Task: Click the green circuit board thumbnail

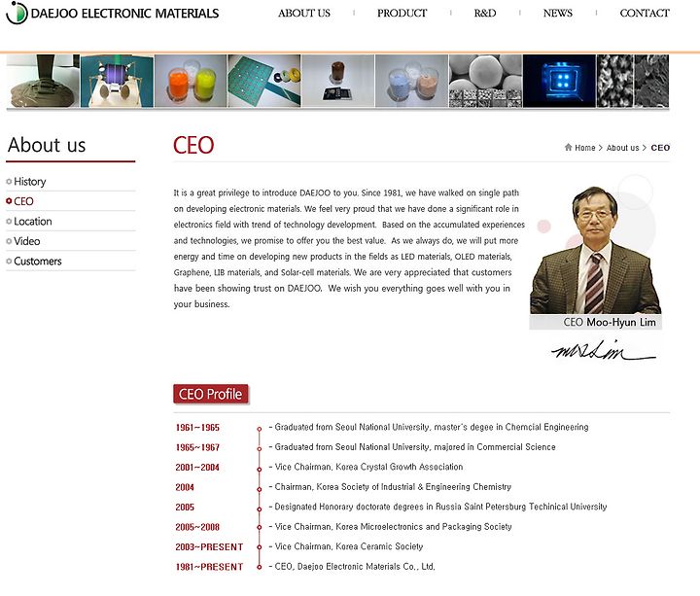Action: tap(264, 81)
